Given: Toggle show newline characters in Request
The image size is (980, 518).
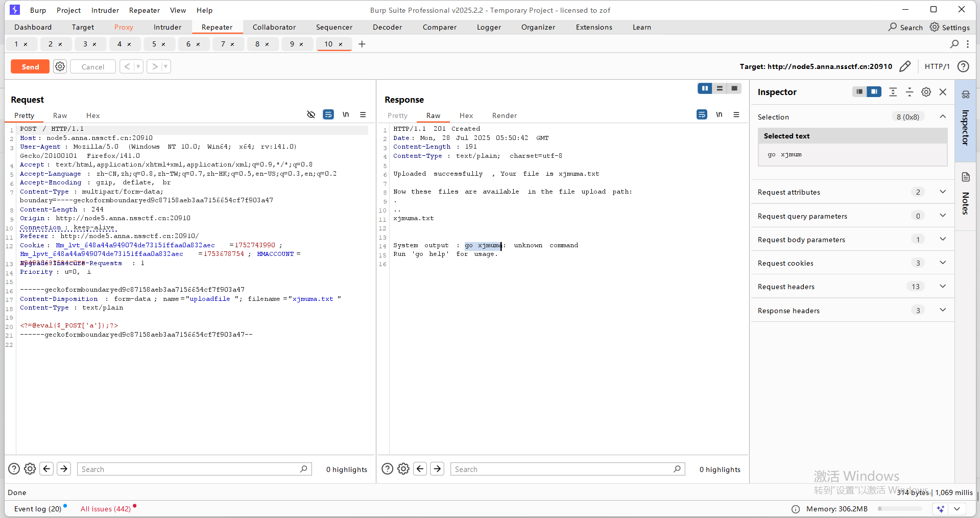Looking at the screenshot, I should tap(346, 114).
